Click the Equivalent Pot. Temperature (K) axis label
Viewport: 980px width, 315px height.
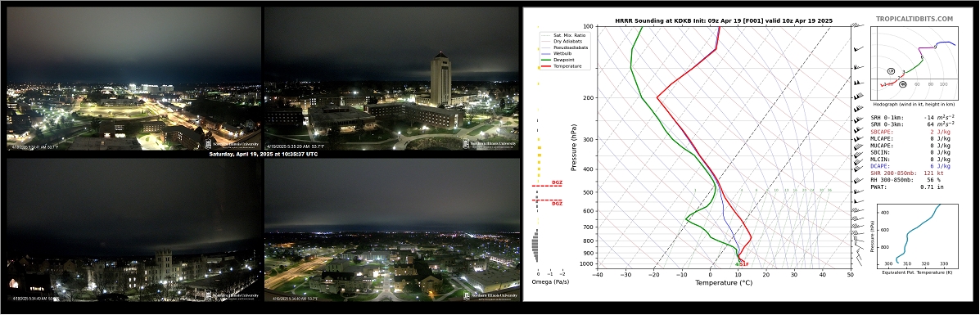918,272
